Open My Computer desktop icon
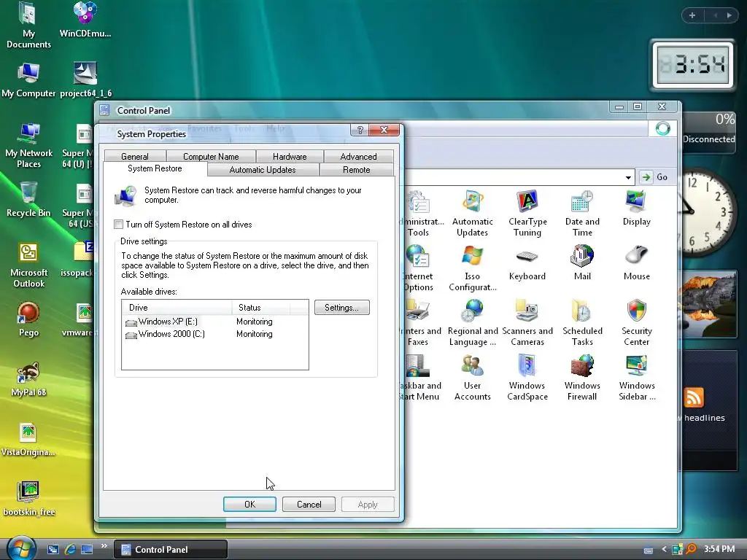The width and height of the screenshot is (747, 560). 28,79
